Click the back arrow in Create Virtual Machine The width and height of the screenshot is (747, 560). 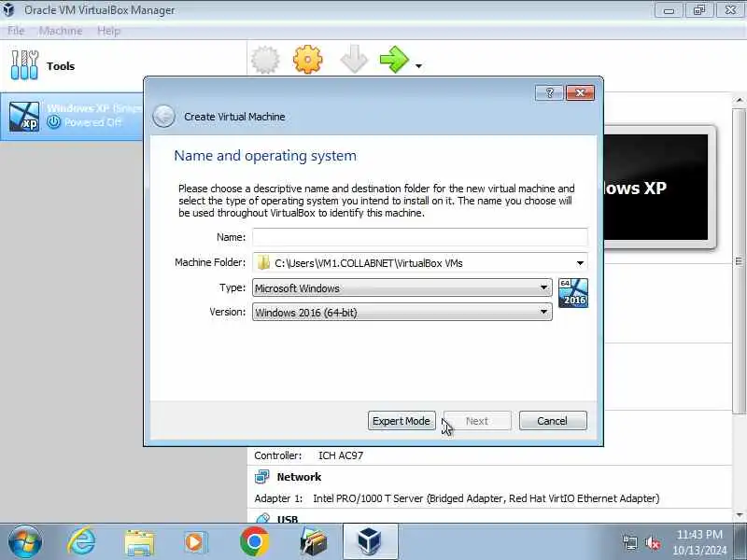pyautogui.click(x=164, y=116)
